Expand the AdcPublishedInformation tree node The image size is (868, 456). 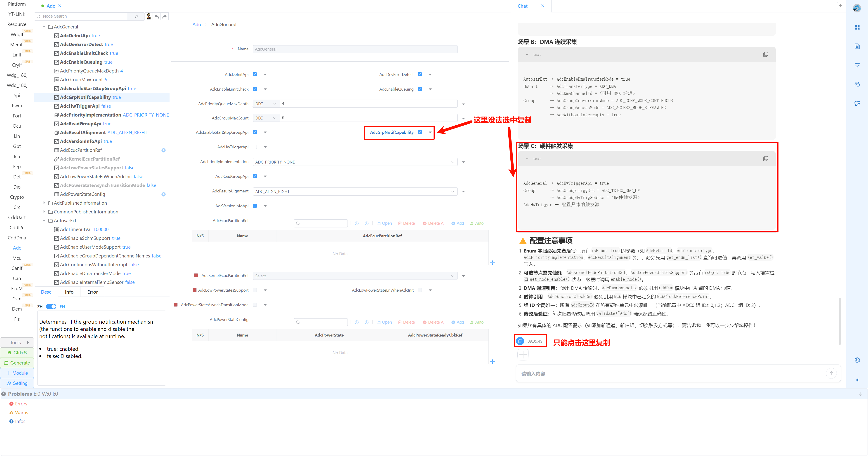click(44, 203)
